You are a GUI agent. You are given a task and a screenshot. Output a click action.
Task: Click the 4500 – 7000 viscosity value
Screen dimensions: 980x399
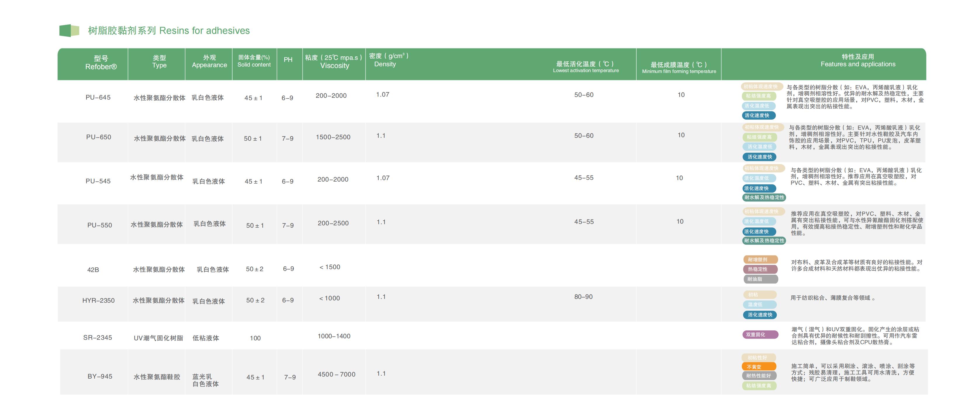[x=336, y=374]
